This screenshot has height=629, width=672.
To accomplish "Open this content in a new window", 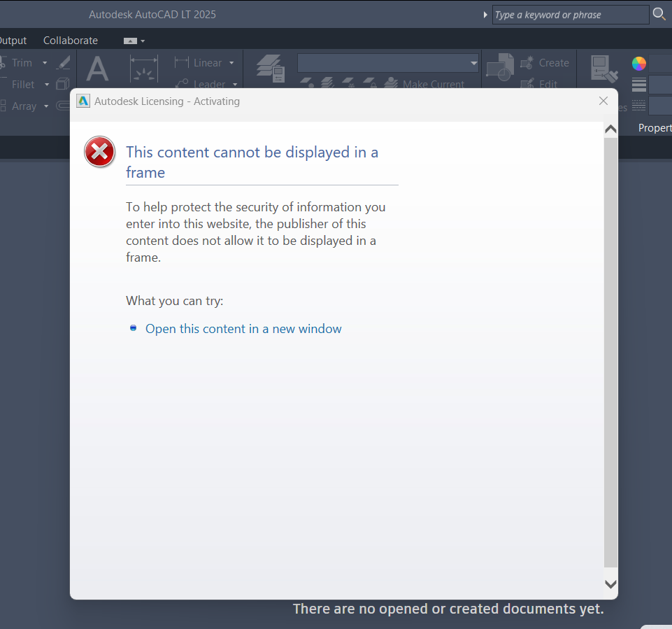I will click(243, 328).
